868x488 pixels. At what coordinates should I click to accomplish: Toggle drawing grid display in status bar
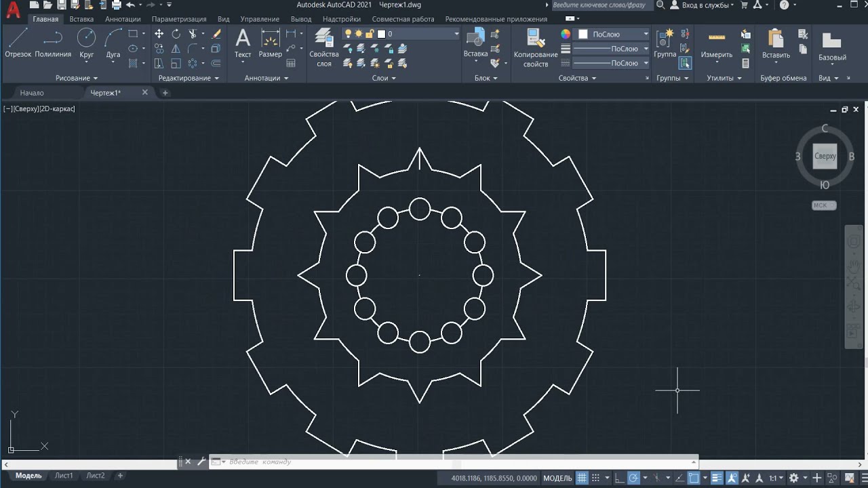coord(581,478)
